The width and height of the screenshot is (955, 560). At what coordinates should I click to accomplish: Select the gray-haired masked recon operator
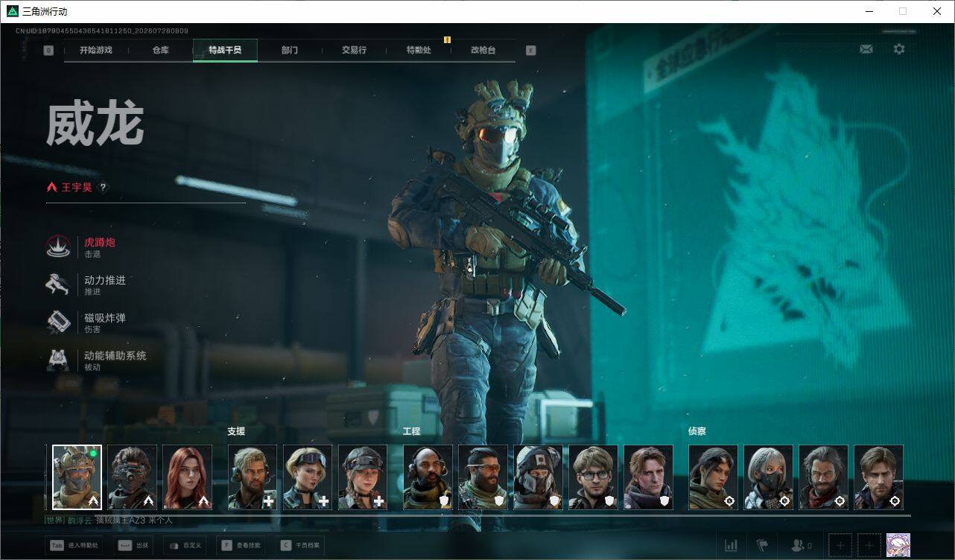tap(768, 477)
